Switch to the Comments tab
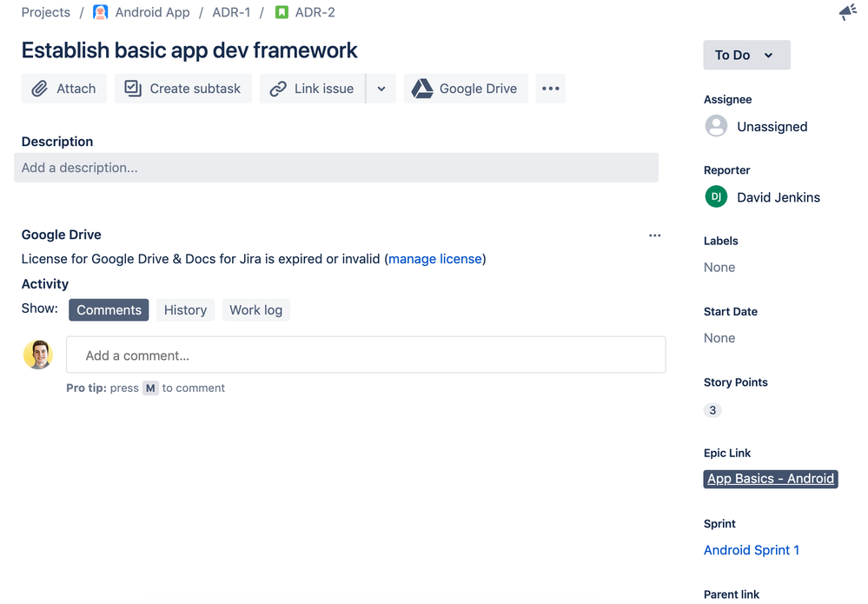 [x=109, y=310]
